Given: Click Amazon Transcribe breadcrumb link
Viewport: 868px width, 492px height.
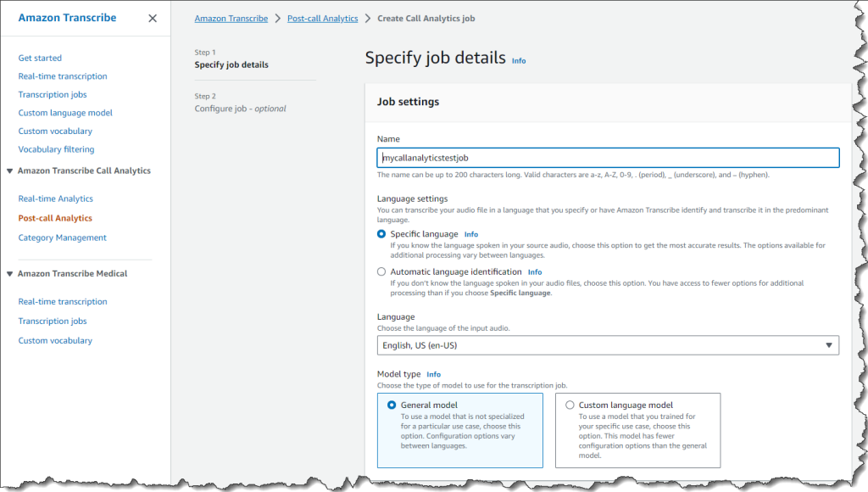Looking at the screenshot, I should pos(231,19).
